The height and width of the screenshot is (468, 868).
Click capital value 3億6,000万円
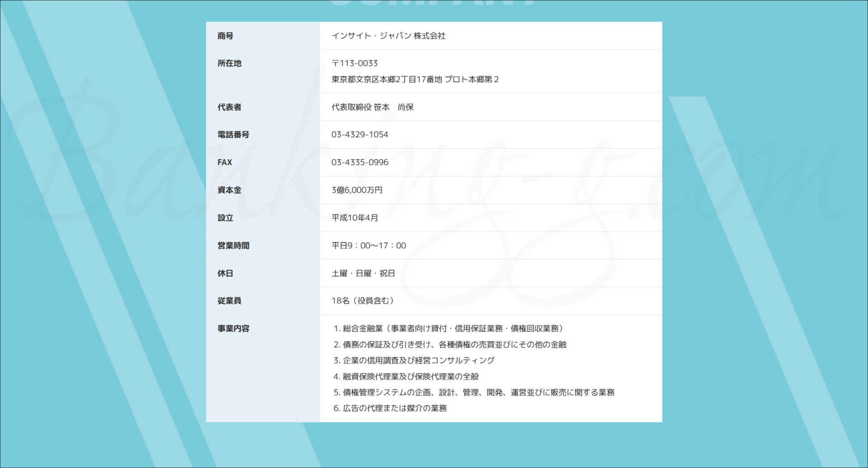click(357, 190)
